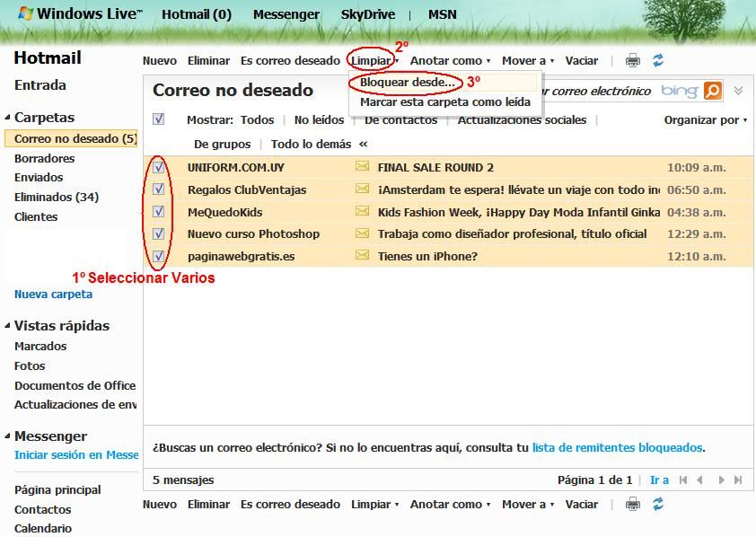Click the top Vaciar button
Screen dimensions: 756x537
pyautogui.click(x=582, y=61)
